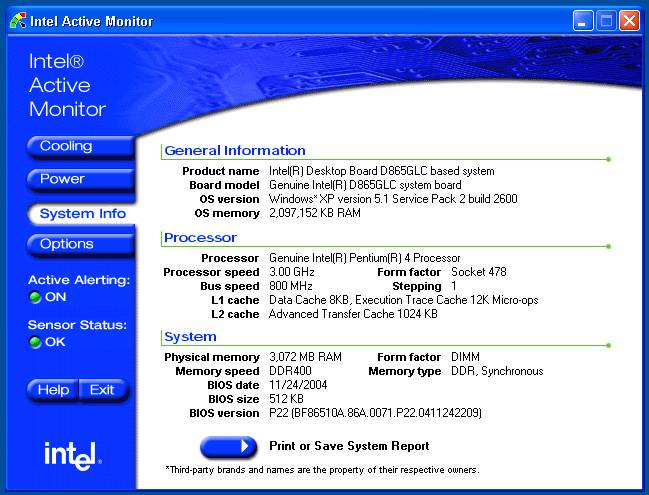
Task: Click Print or Save System Report text
Action: [x=349, y=446]
